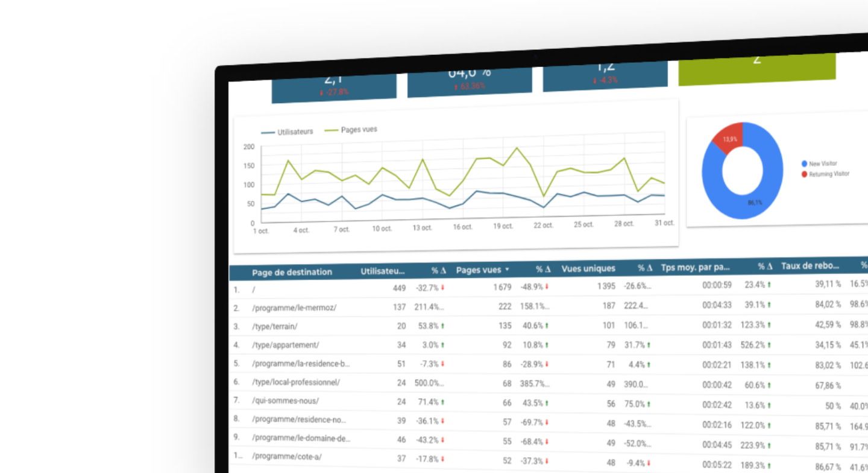
Task: Click the 449 users value
Action: 399,288
